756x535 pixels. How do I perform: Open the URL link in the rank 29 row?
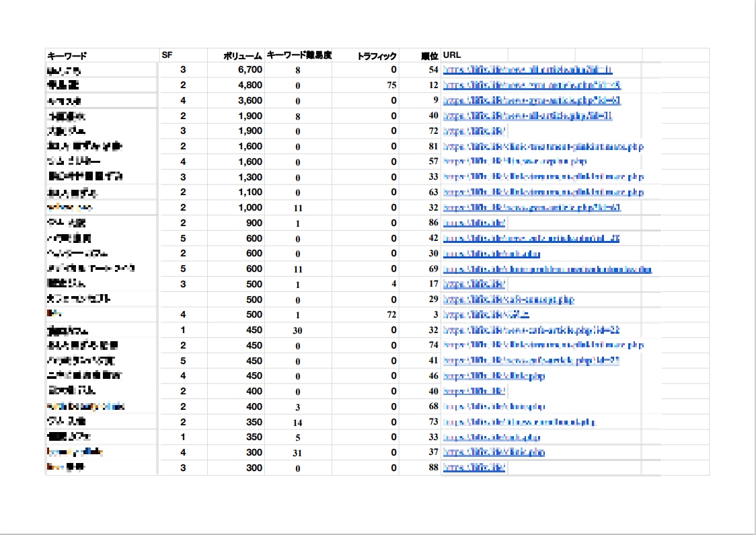point(508,299)
